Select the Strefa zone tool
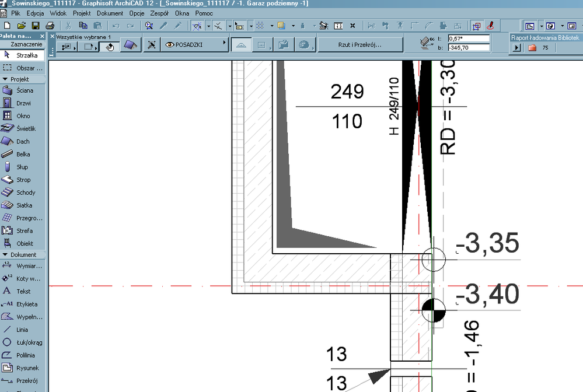The width and height of the screenshot is (583, 392). click(x=22, y=231)
